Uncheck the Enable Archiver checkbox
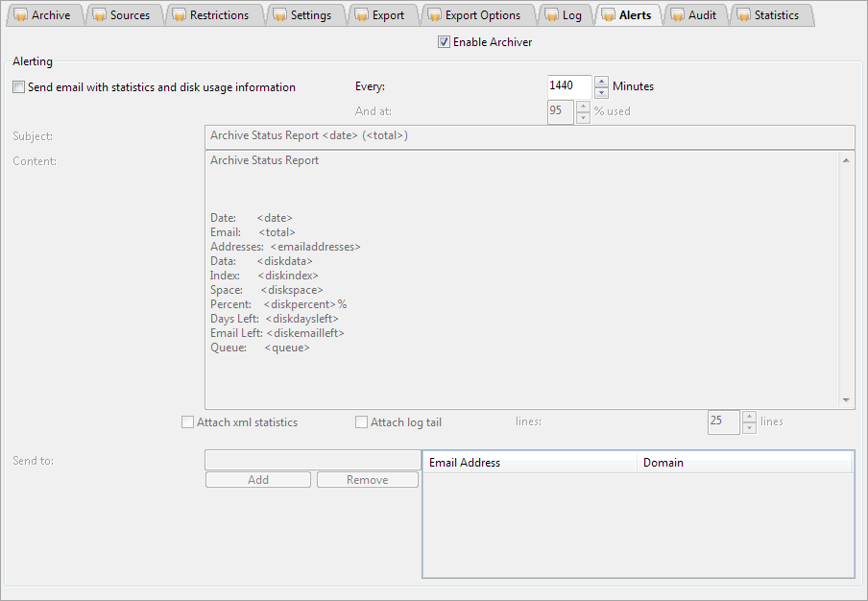The height and width of the screenshot is (601, 868). coord(444,42)
